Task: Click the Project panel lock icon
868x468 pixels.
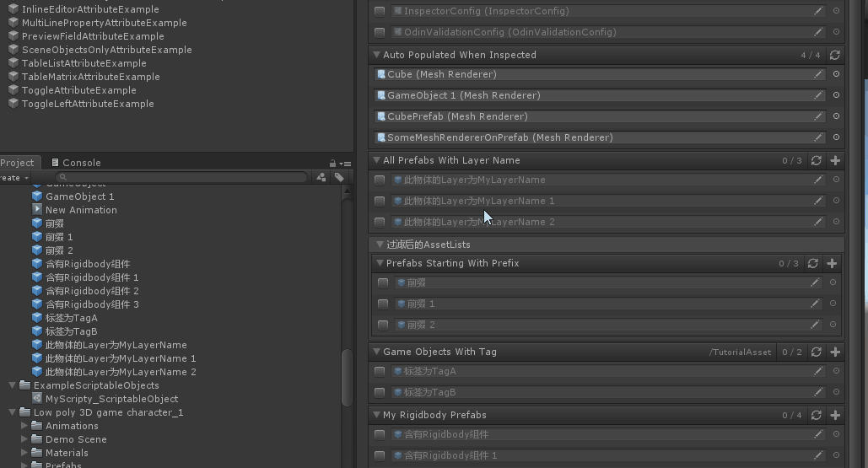Action: pyautogui.click(x=333, y=163)
